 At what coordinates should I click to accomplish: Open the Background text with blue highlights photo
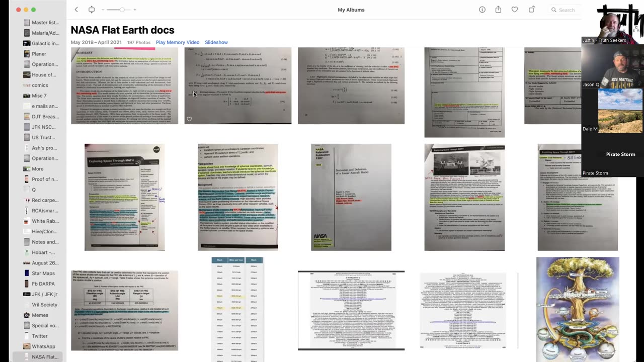click(237, 197)
